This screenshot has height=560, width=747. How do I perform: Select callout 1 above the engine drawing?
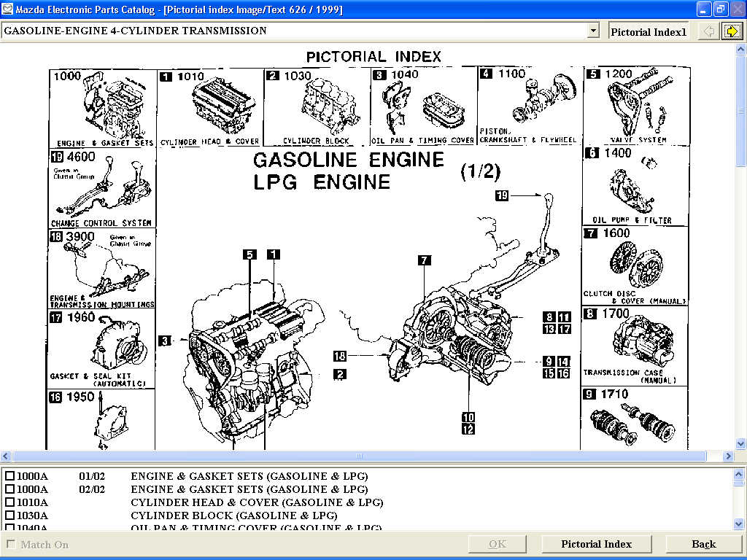[274, 254]
